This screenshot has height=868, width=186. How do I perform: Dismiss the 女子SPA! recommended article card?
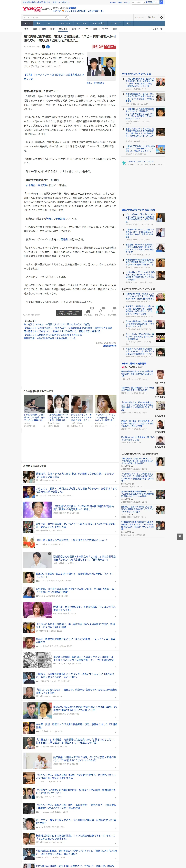[115, 426]
